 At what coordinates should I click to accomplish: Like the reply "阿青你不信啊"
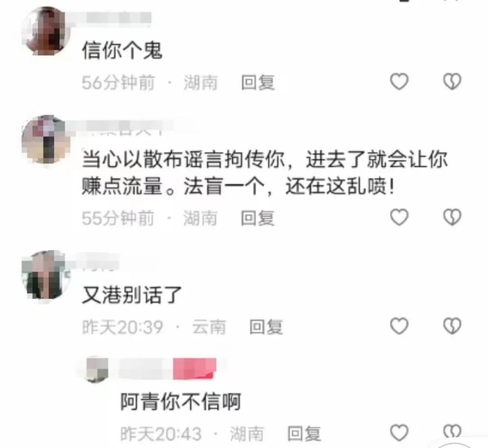[x=399, y=432]
